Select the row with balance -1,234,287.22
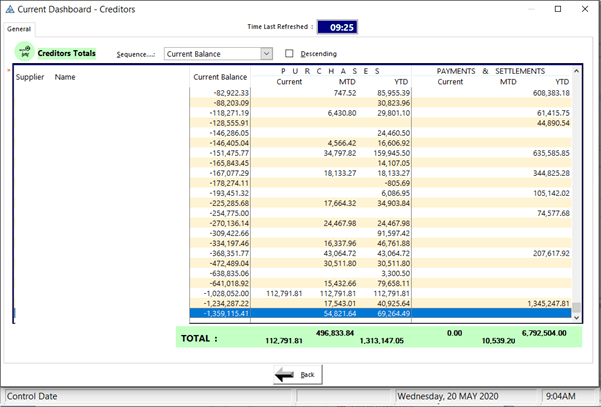The width and height of the screenshot is (601, 407). (x=380, y=303)
